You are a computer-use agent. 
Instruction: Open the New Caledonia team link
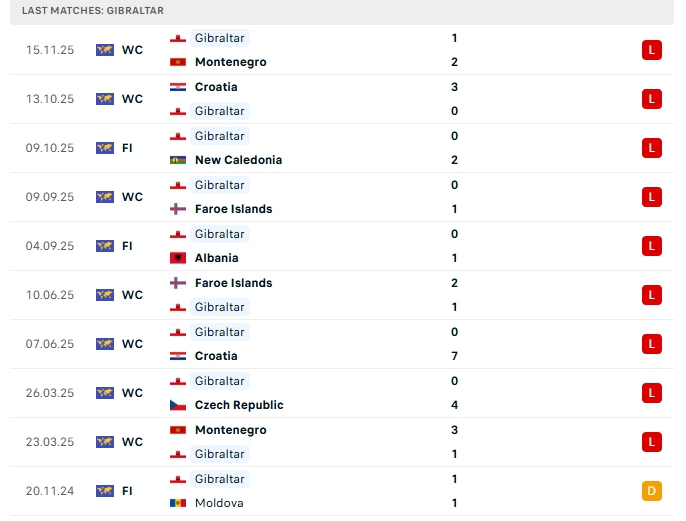click(x=238, y=160)
